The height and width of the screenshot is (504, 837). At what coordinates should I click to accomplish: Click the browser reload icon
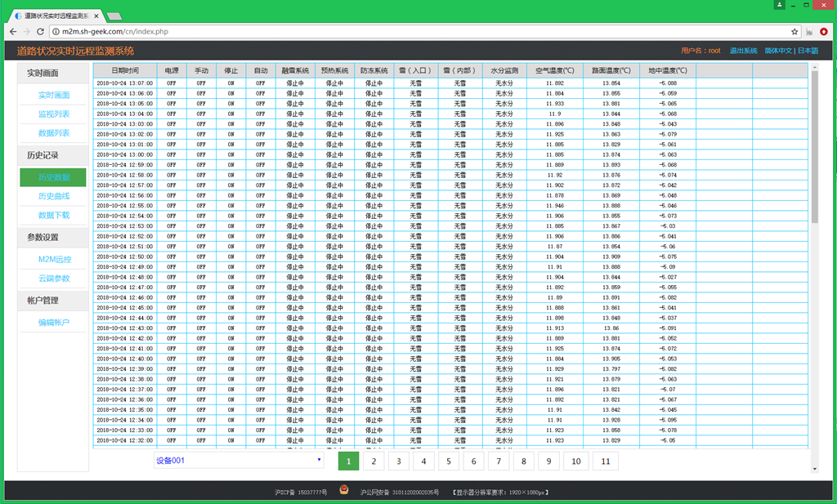click(41, 32)
